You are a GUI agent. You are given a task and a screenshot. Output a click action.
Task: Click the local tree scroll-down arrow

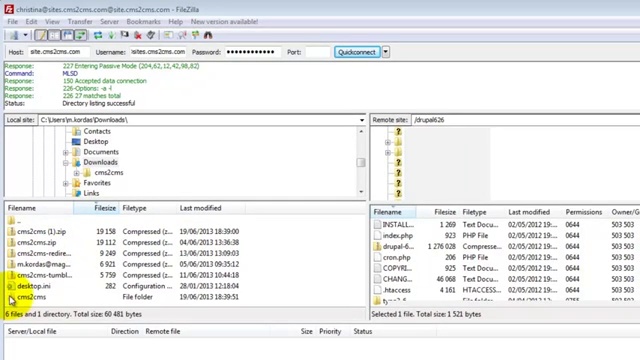coord(361,192)
